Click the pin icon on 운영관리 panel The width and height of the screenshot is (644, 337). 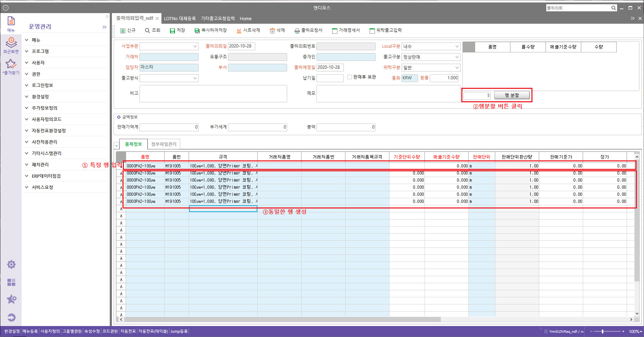click(107, 16)
